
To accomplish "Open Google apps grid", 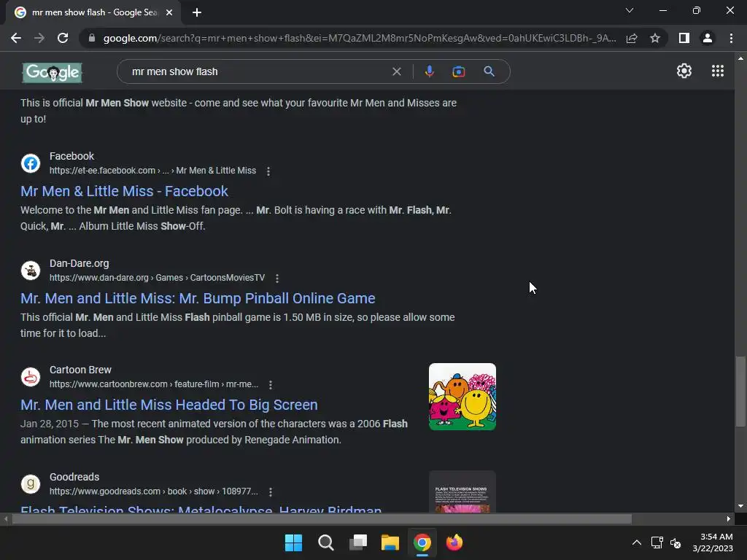I will [718, 71].
